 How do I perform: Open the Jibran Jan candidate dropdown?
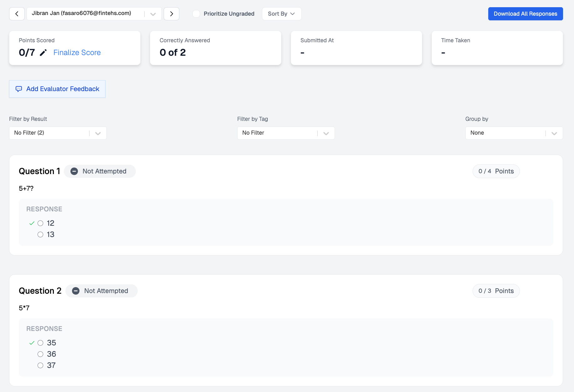[x=94, y=14]
